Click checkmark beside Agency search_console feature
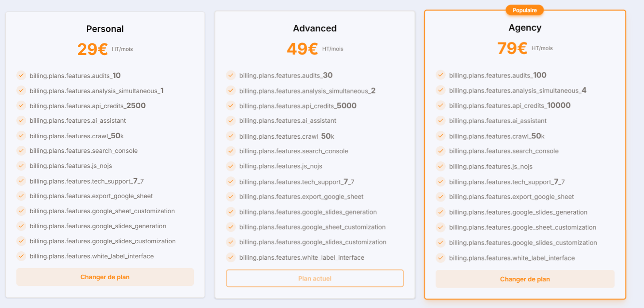This screenshot has height=308, width=644. (x=440, y=151)
